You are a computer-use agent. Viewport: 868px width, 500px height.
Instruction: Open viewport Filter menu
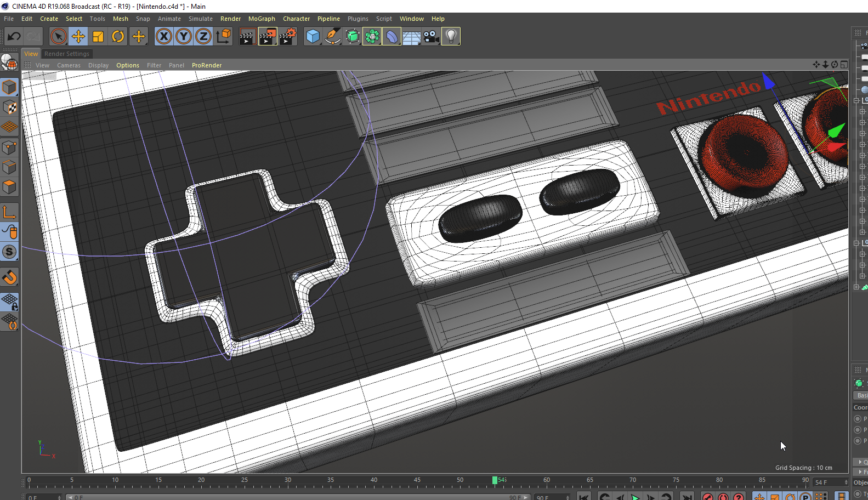pos(154,65)
